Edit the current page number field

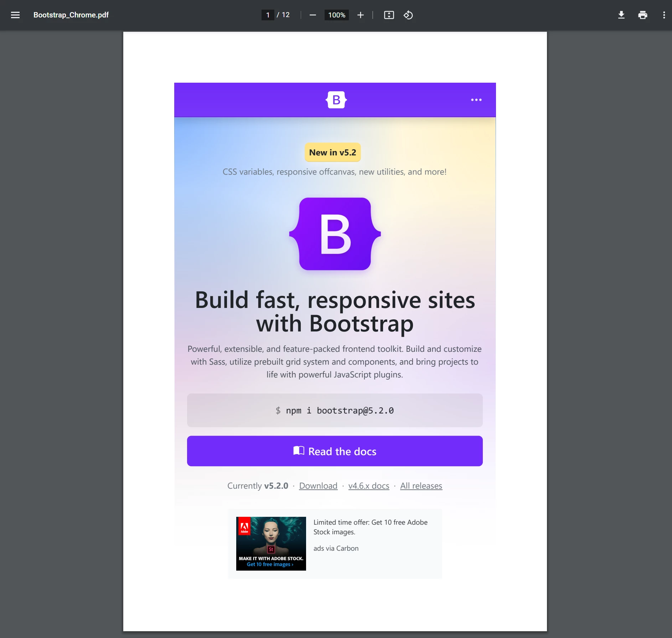coord(268,15)
